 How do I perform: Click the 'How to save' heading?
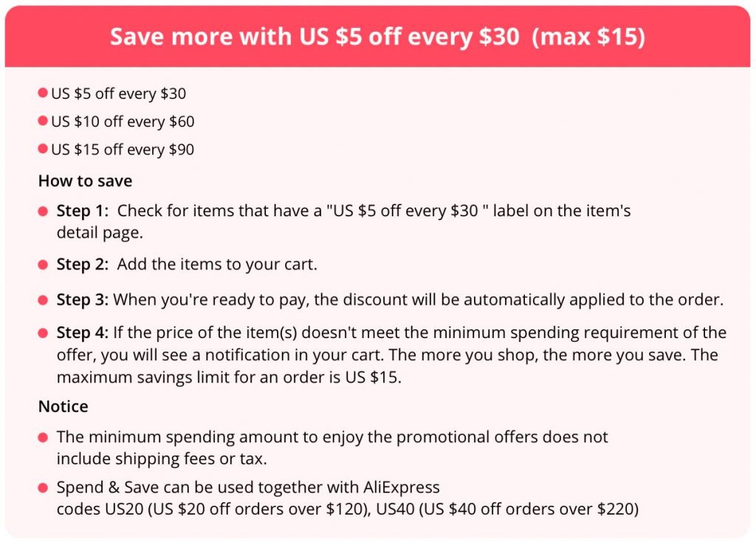(x=86, y=181)
